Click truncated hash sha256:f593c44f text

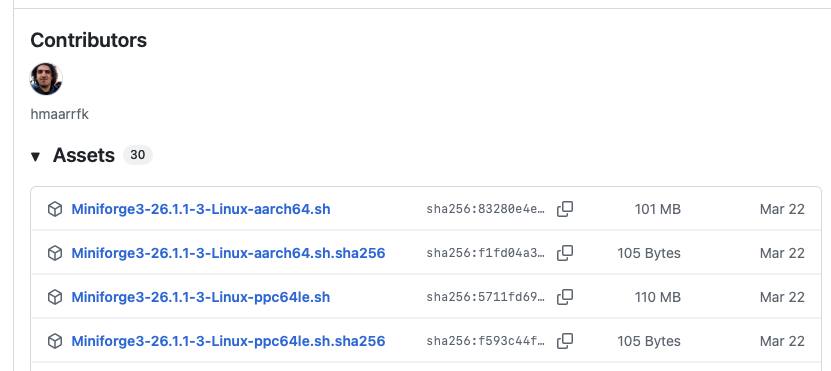(485, 341)
